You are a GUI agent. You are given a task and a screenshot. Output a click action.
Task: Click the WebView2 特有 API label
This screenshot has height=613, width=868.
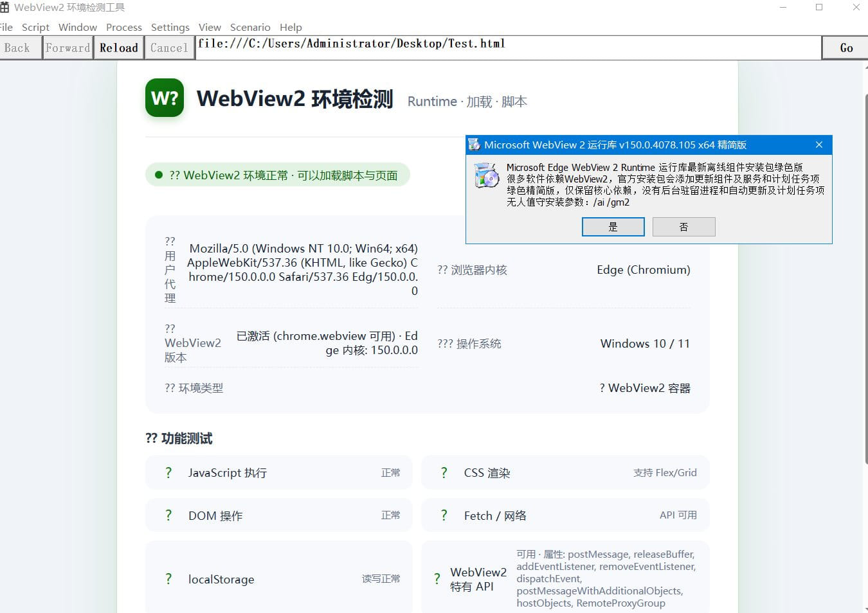coord(478,579)
